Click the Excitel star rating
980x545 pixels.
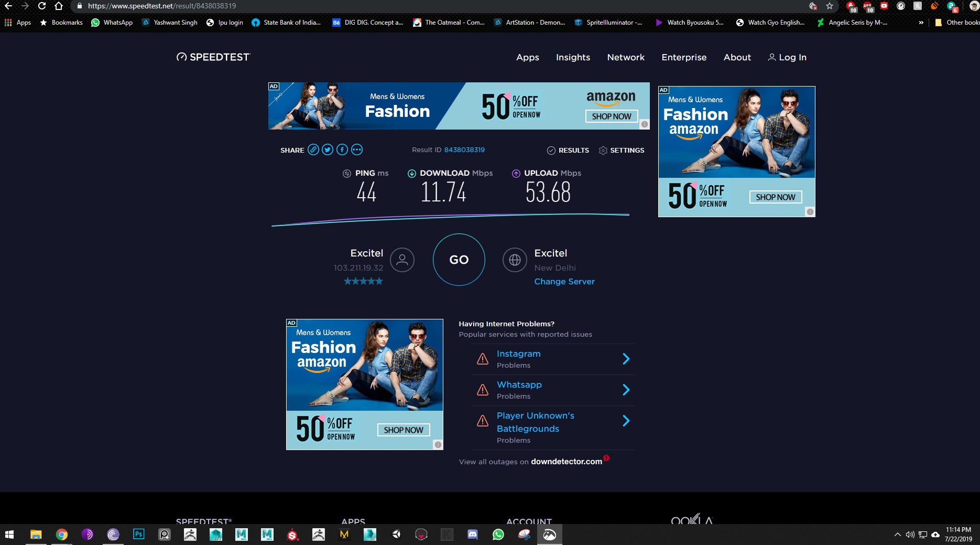click(x=363, y=281)
